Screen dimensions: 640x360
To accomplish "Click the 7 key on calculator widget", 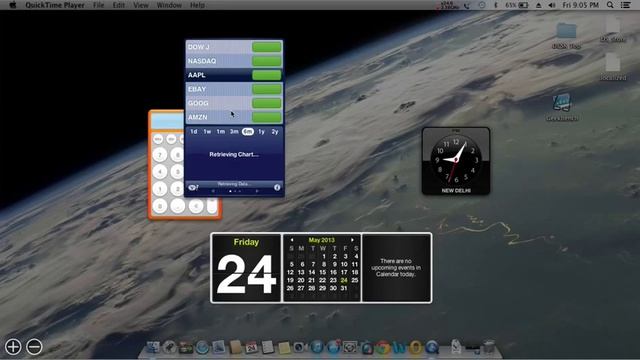I will coord(160,154).
